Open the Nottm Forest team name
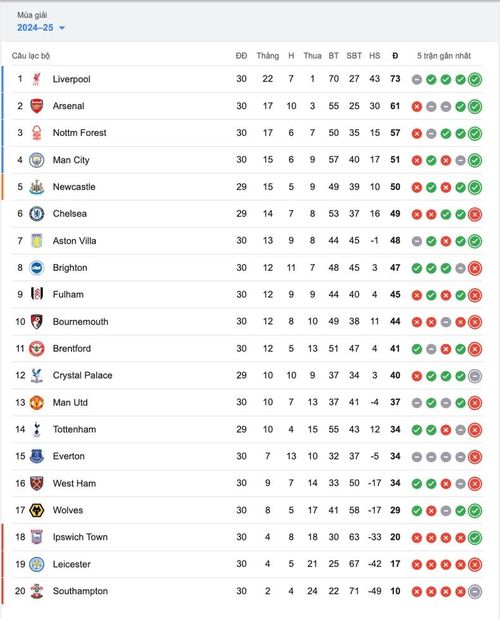 click(80, 133)
